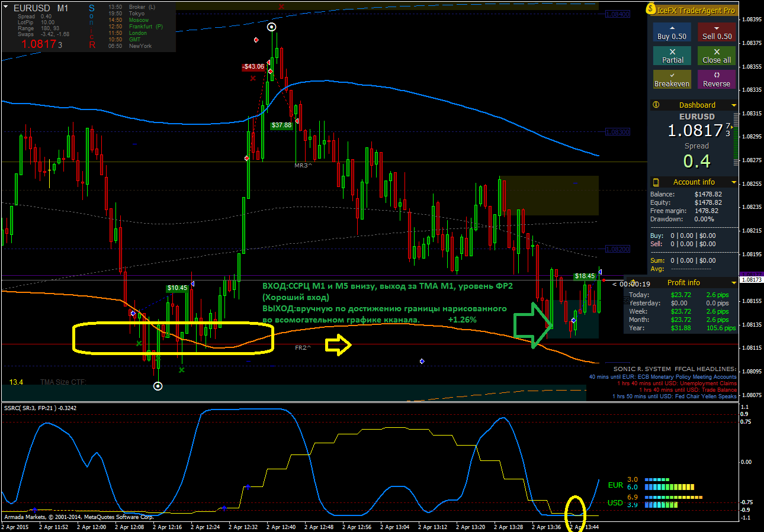Click the FR2^ level label
Image resolution: width=764 pixels, height=532 pixels.
coord(303,348)
